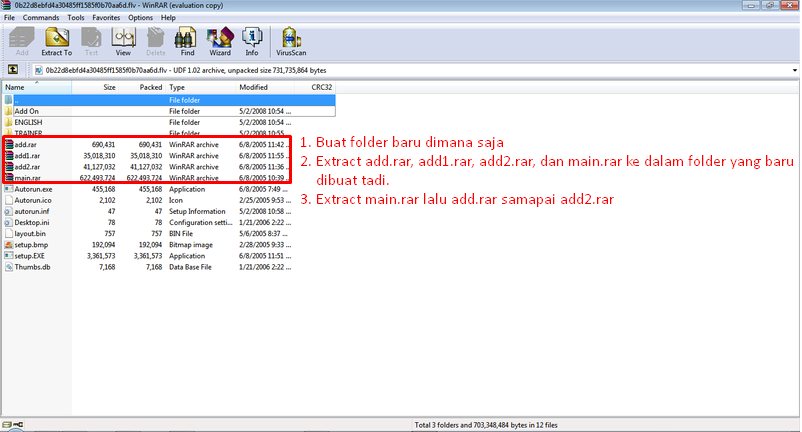The width and height of the screenshot is (802, 432).
Task: Sort the list by Name column header
Action: [x=15, y=88]
